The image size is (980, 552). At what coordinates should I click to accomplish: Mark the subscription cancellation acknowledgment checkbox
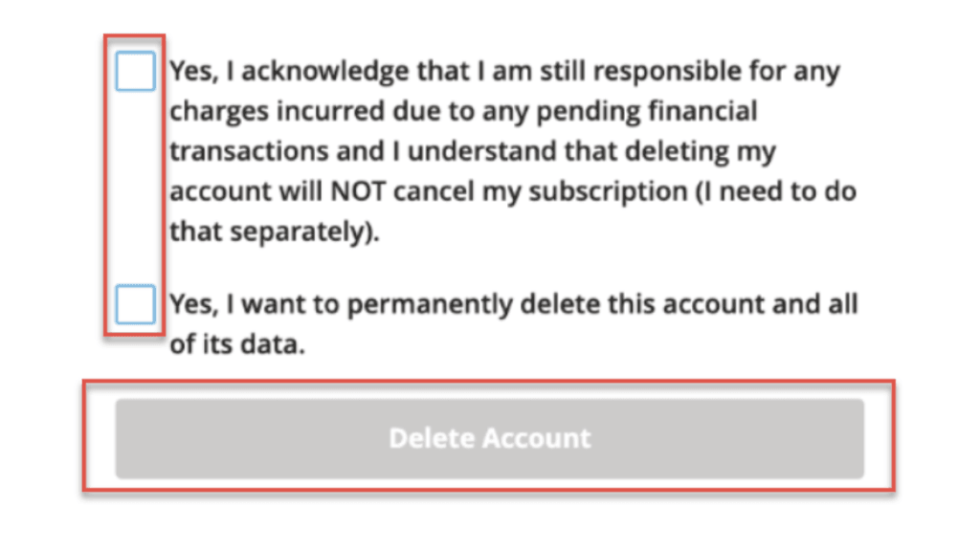(x=134, y=71)
